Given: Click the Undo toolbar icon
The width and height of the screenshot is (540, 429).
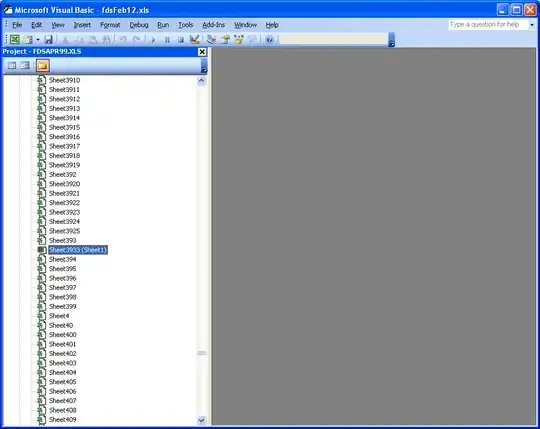Looking at the screenshot, I should (x=123, y=40).
